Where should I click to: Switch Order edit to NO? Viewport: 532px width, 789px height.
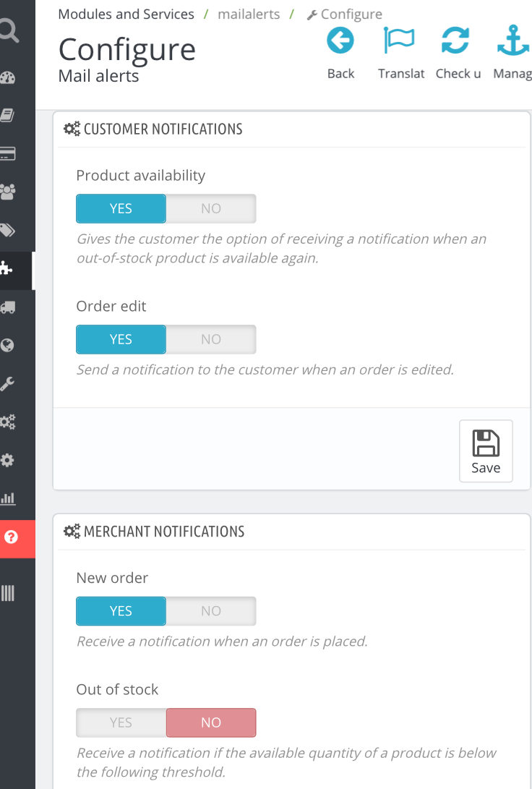tap(211, 339)
